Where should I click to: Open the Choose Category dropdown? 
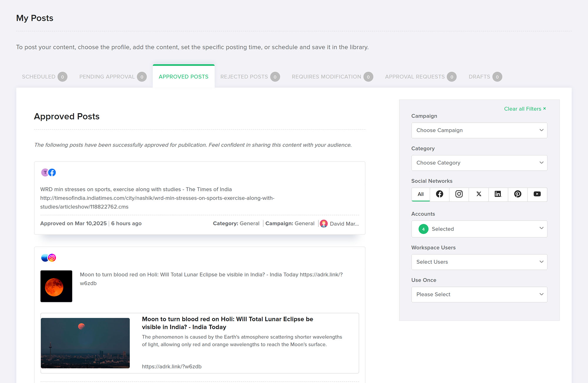[x=479, y=163]
